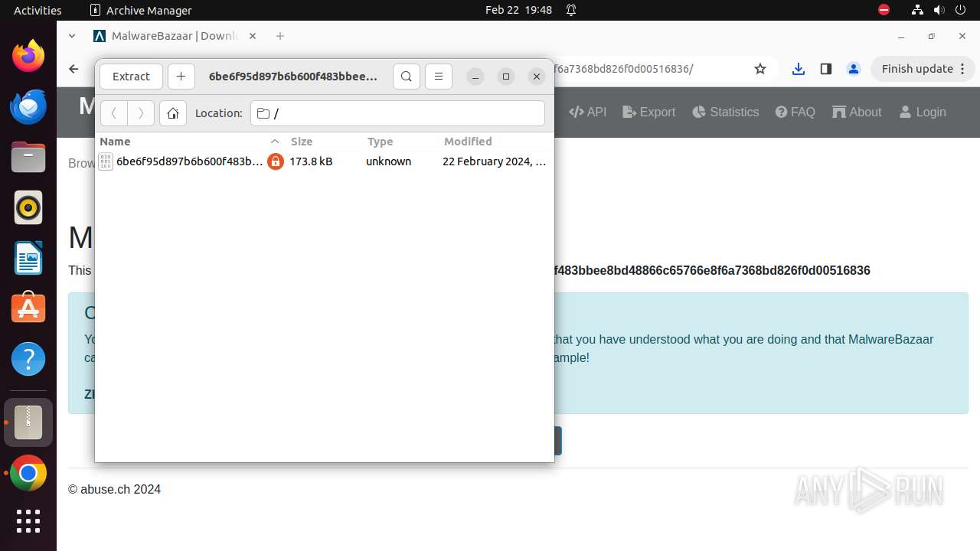The height and width of the screenshot is (551, 980).
Task: Open power menu tray icon
Action: coord(961,10)
